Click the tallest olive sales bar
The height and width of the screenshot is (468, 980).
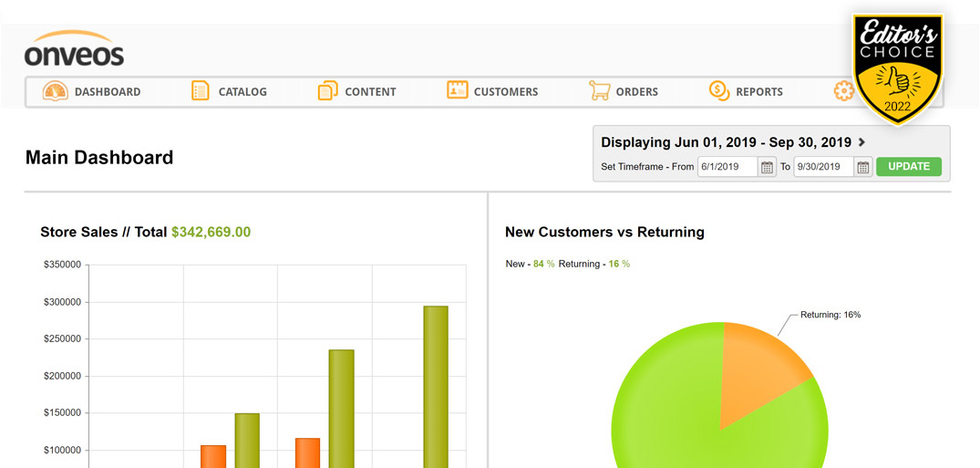(436, 387)
